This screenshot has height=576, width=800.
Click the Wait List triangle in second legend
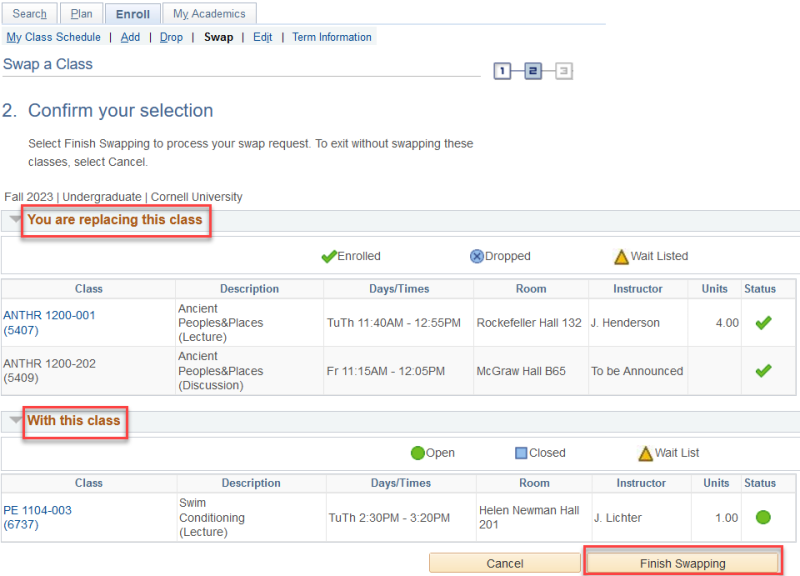click(x=646, y=452)
